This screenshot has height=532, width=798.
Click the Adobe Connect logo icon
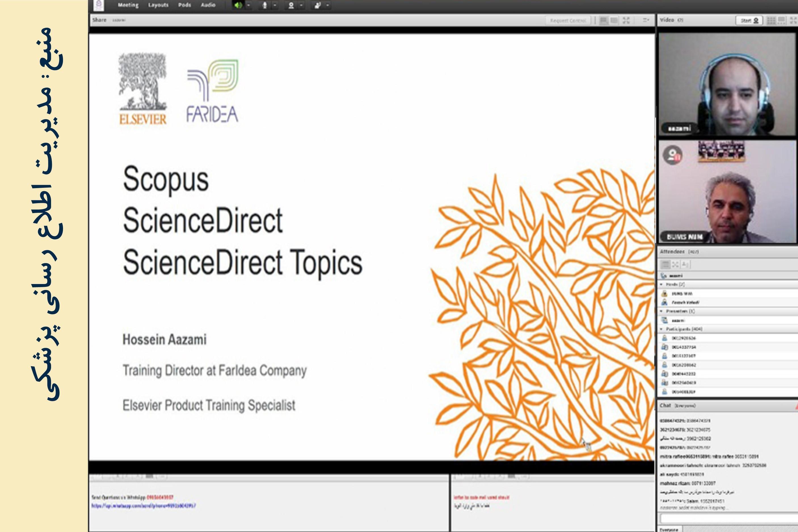[99, 5]
